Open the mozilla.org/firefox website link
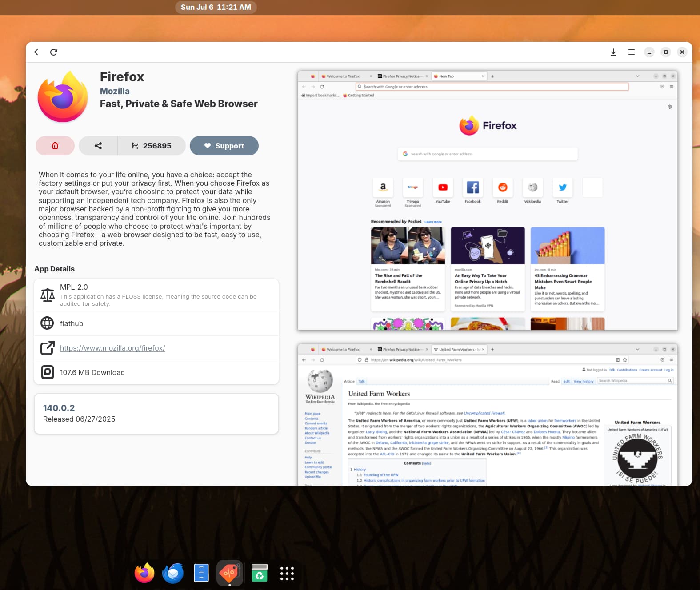Screen dimensions: 700x590 (112, 348)
